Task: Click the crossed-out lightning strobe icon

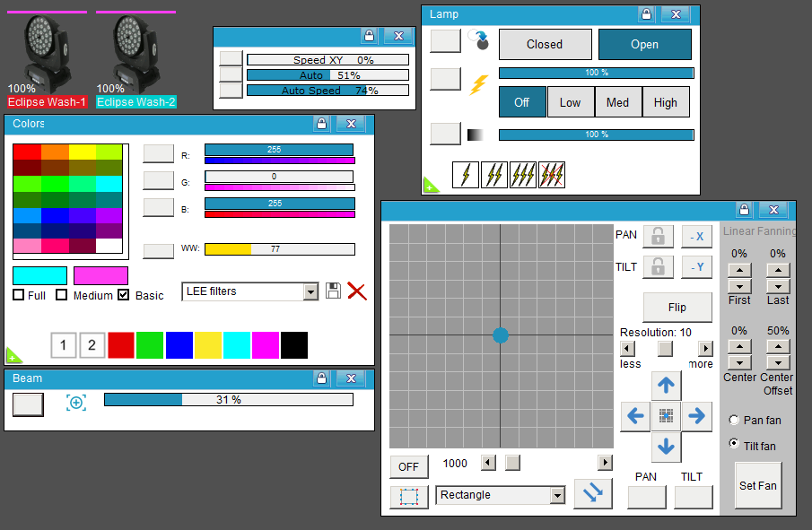Action: 552,174
